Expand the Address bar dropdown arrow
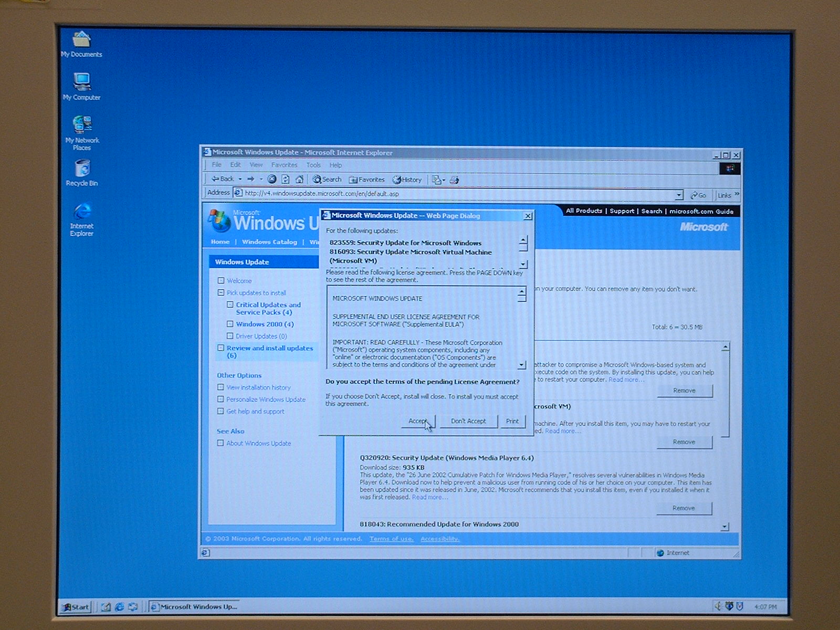This screenshot has height=630, width=840. [679, 195]
